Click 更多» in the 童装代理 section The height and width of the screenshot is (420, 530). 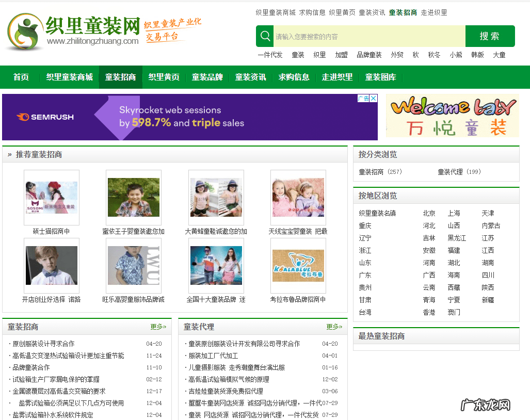[334, 327]
